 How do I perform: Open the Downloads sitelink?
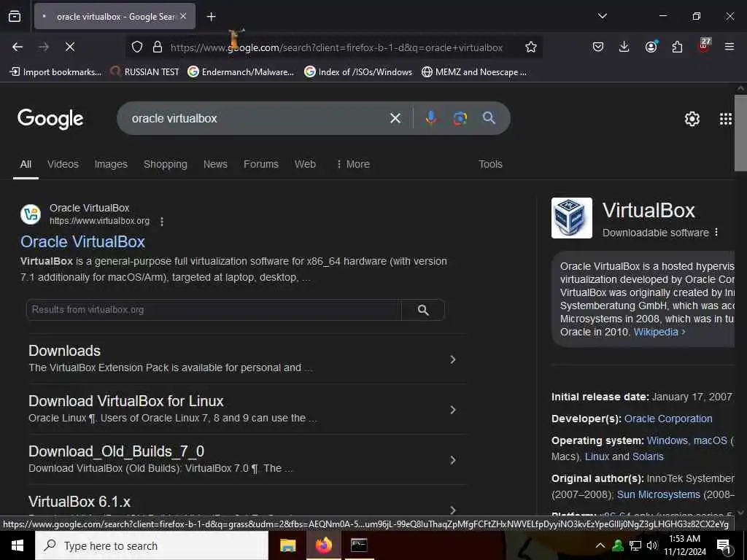(64, 351)
